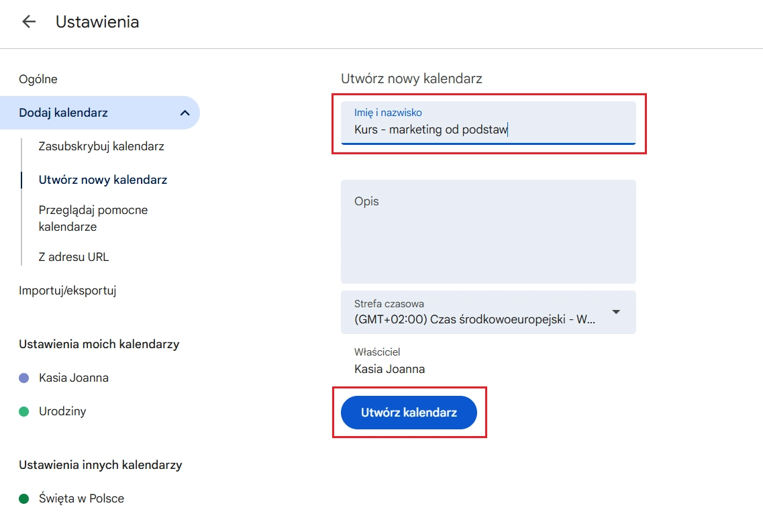Go back using the arrow icon

pyautogui.click(x=30, y=21)
